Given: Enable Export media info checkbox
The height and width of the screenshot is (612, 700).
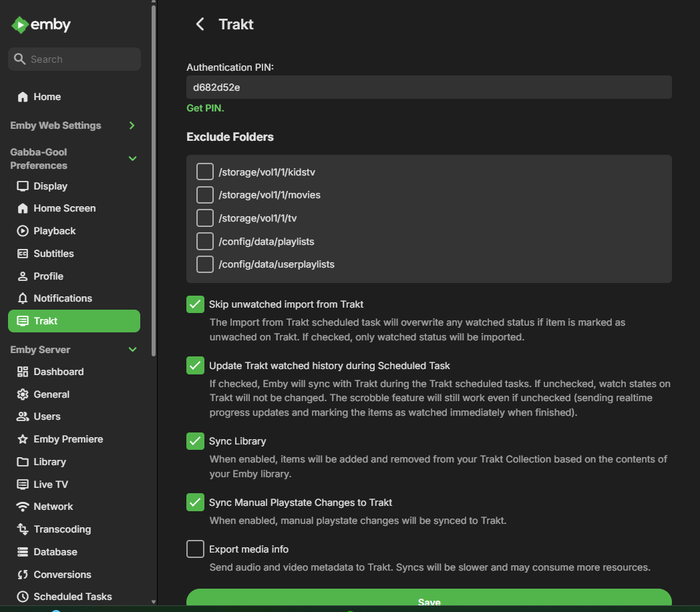Looking at the screenshot, I should [195, 549].
